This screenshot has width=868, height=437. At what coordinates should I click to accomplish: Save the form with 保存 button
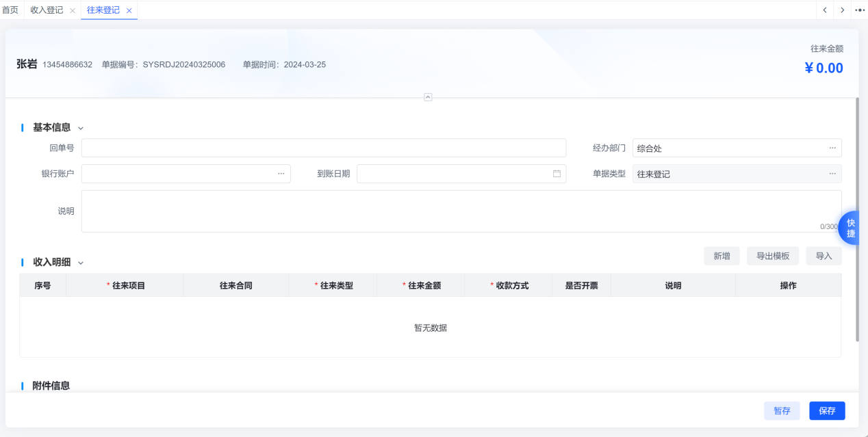827,411
